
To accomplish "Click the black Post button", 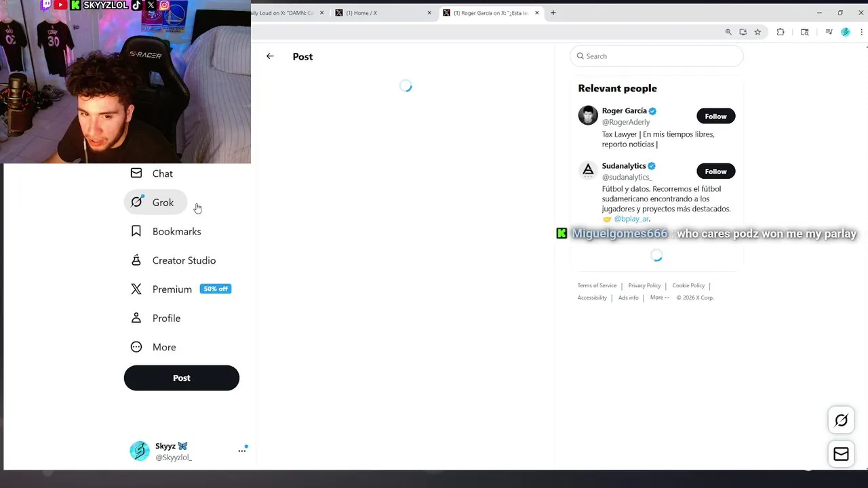I will (182, 378).
